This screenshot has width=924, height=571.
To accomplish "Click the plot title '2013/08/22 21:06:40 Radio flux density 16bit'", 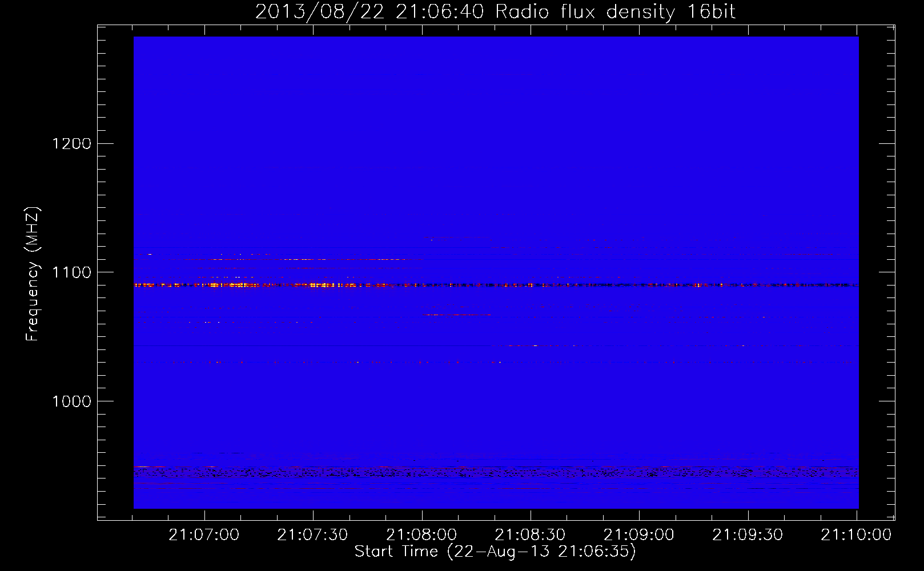I will (495, 12).
